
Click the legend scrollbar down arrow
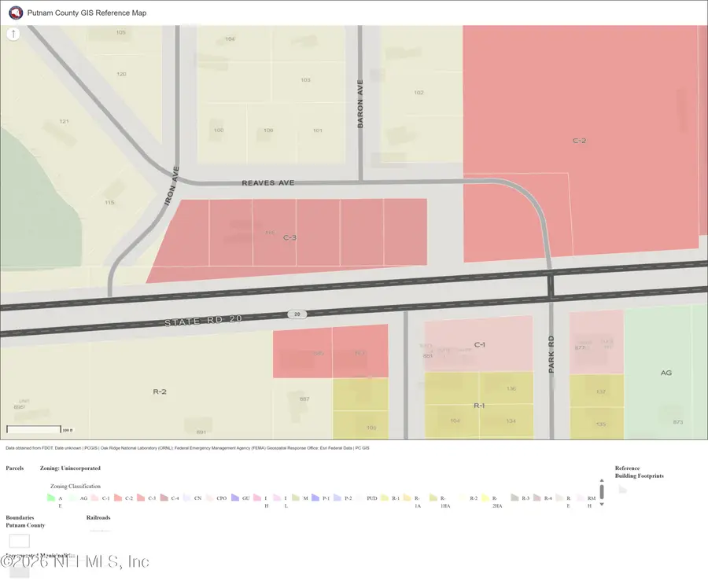[602, 505]
